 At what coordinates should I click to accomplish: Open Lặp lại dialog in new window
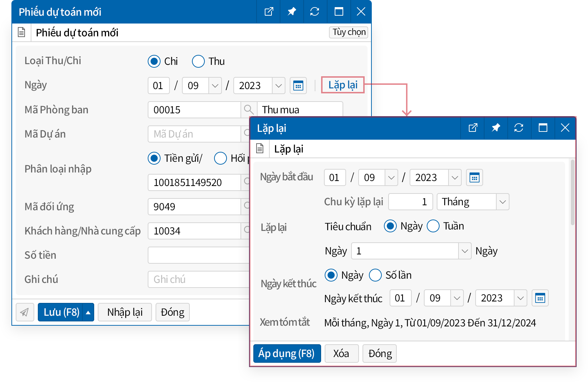point(473,128)
